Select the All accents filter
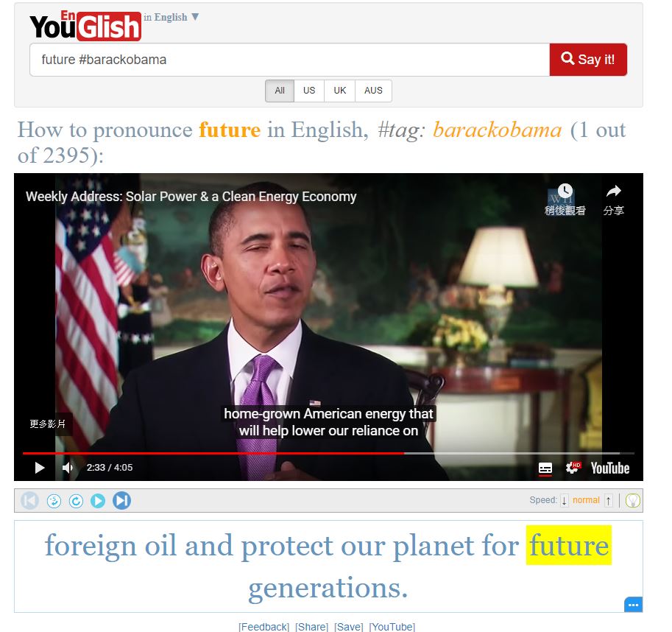Image resolution: width=672 pixels, height=632 pixels. pyautogui.click(x=280, y=91)
